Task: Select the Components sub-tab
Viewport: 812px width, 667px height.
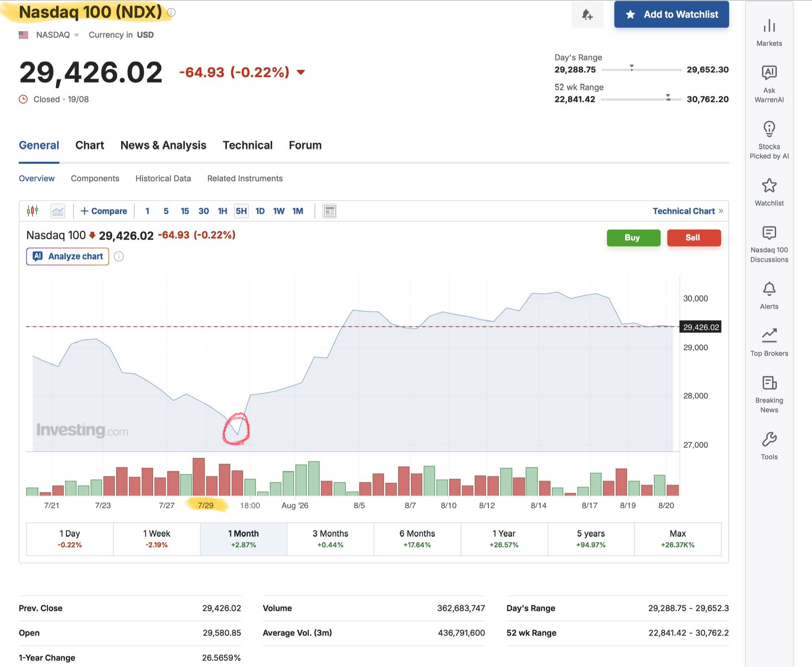Action: (95, 178)
